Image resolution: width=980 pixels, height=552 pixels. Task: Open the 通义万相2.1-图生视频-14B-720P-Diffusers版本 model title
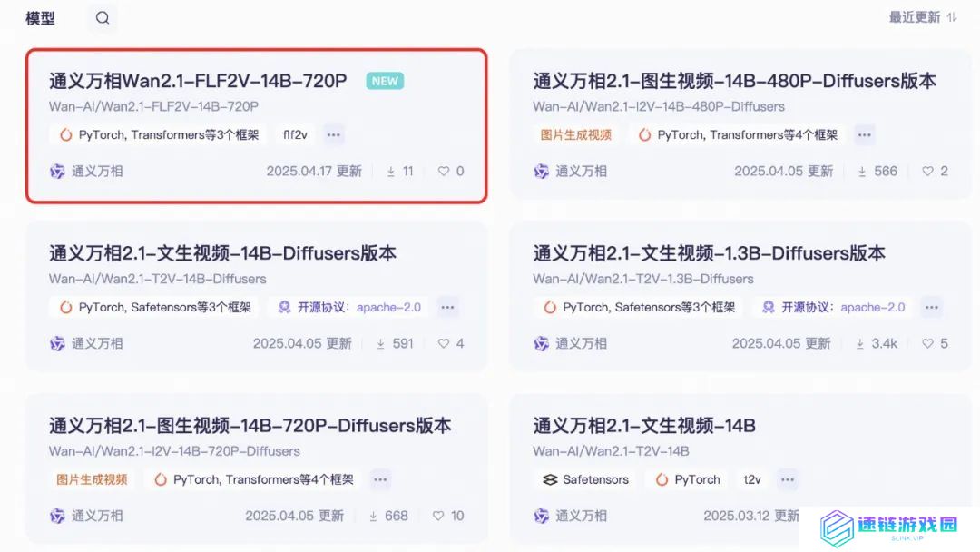pyautogui.click(x=250, y=427)
